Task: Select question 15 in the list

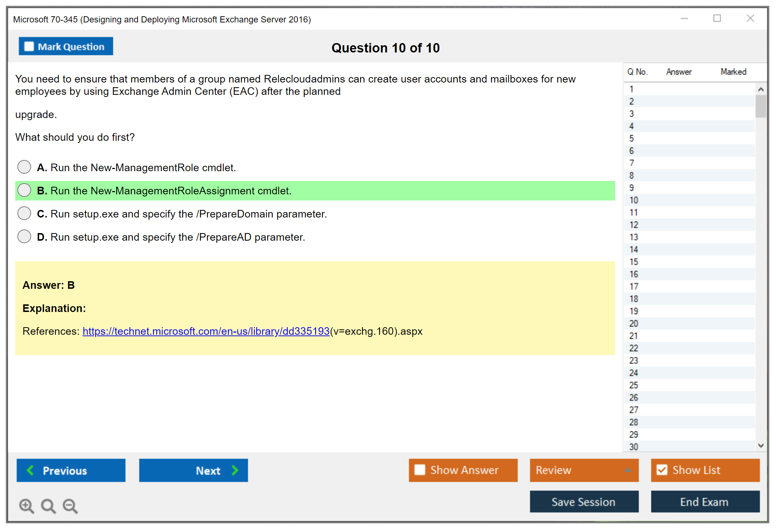Action: (x=634, y=262)
